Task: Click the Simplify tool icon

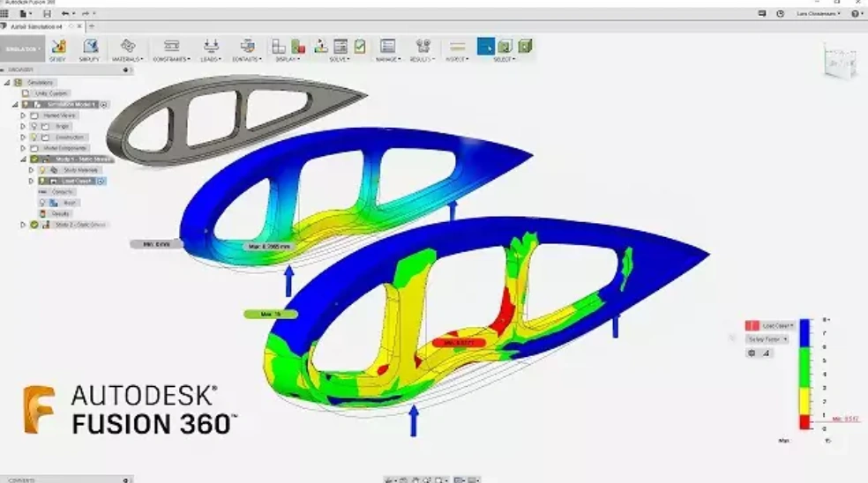Action: point(90,46)
